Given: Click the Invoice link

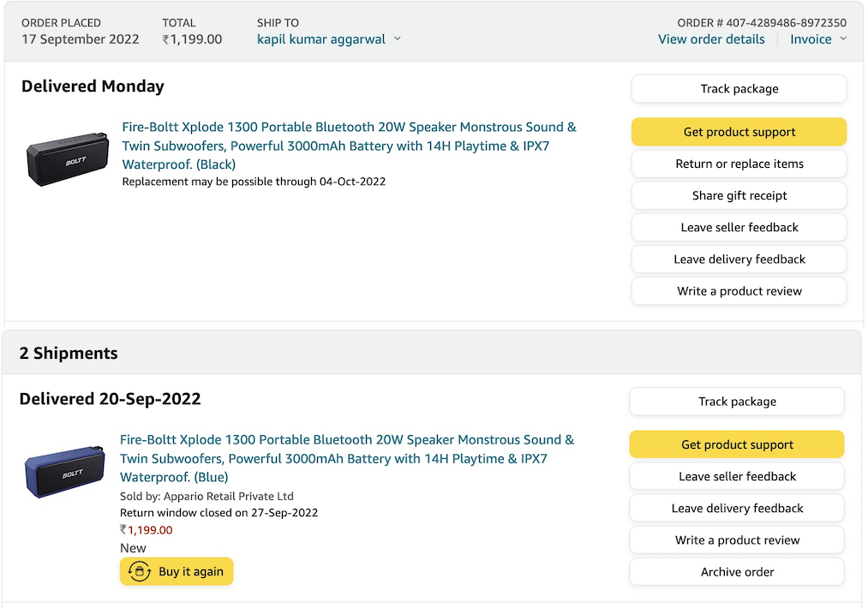Looking at the screenshot, I should pos(811,39).
